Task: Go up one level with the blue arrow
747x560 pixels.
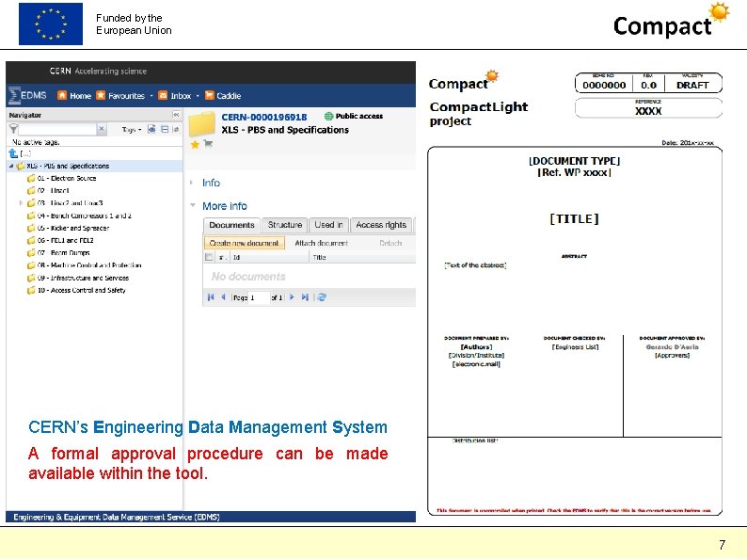Action: click(x=13, y=153)
